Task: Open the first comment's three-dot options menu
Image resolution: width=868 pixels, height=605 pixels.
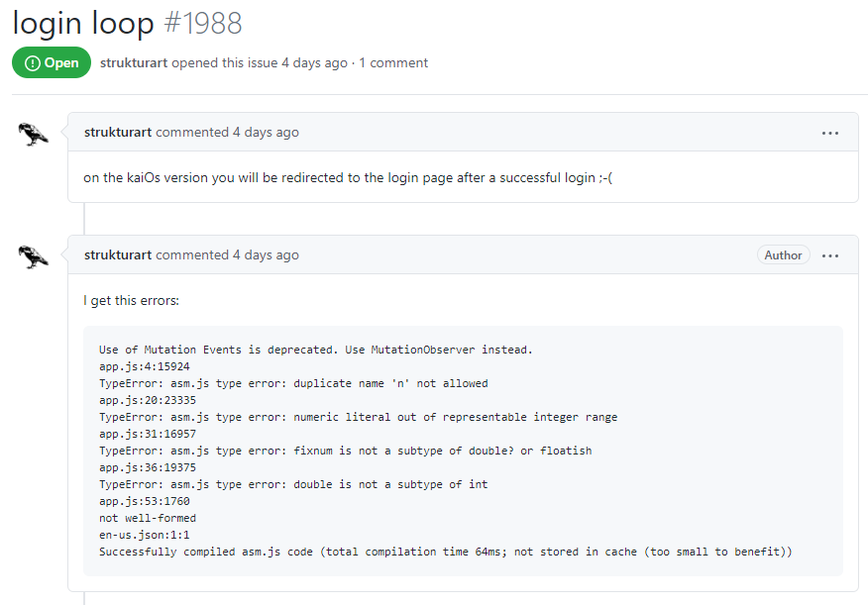Action: [829, 133]
